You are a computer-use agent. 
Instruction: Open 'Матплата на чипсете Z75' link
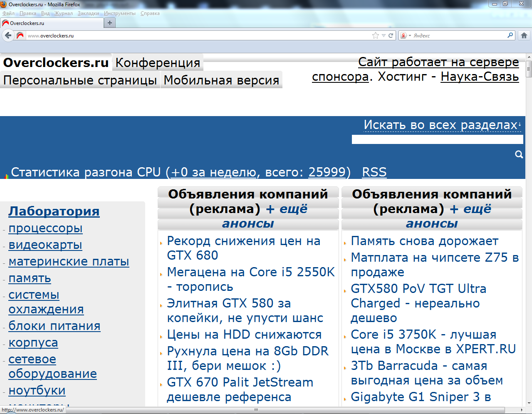[x=435, y=265]
